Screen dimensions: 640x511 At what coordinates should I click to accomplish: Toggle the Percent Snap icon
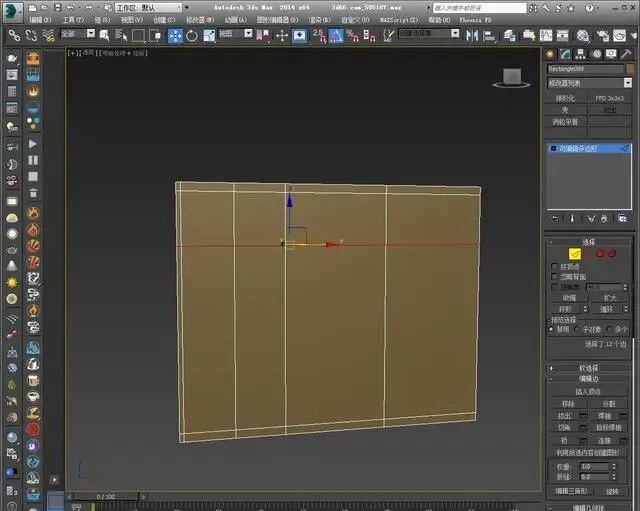(x=352, y=36)
